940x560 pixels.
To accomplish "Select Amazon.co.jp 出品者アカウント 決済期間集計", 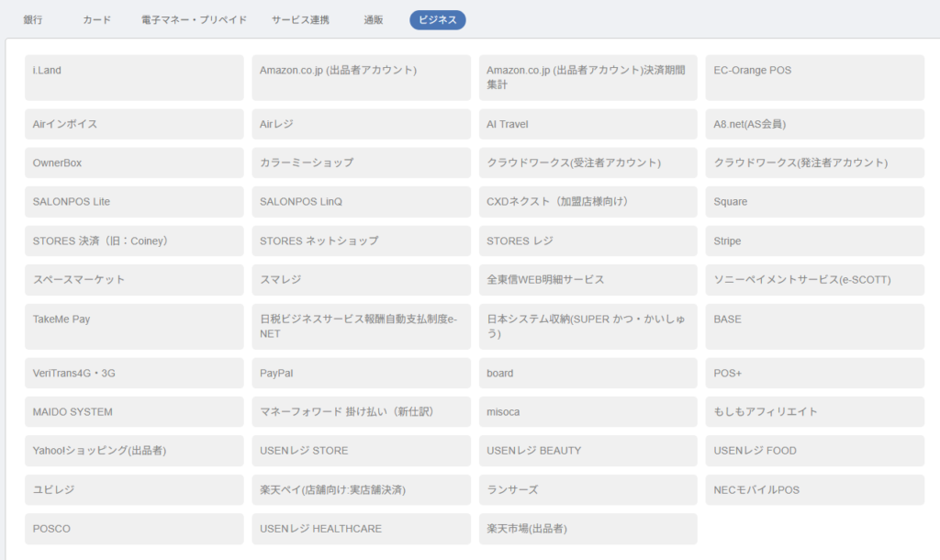I will 588,77.
